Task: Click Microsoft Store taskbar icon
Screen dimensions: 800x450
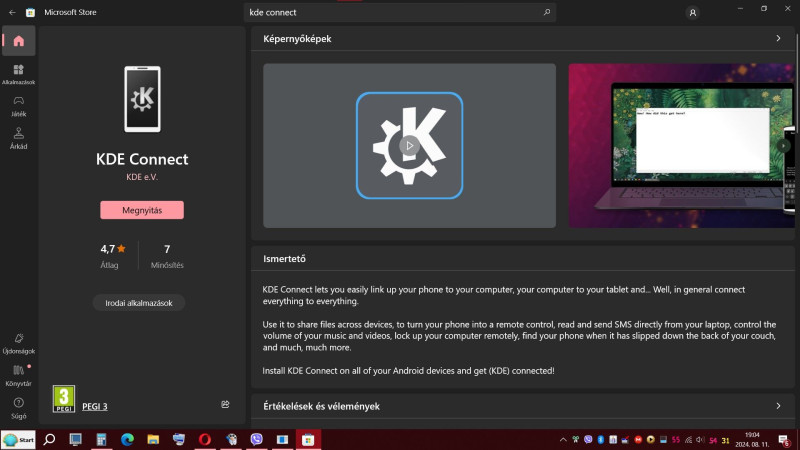Action: pos(308,440)
